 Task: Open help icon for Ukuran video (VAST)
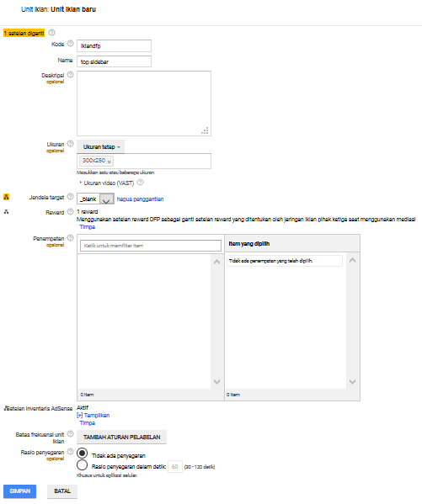click(141, 183)
